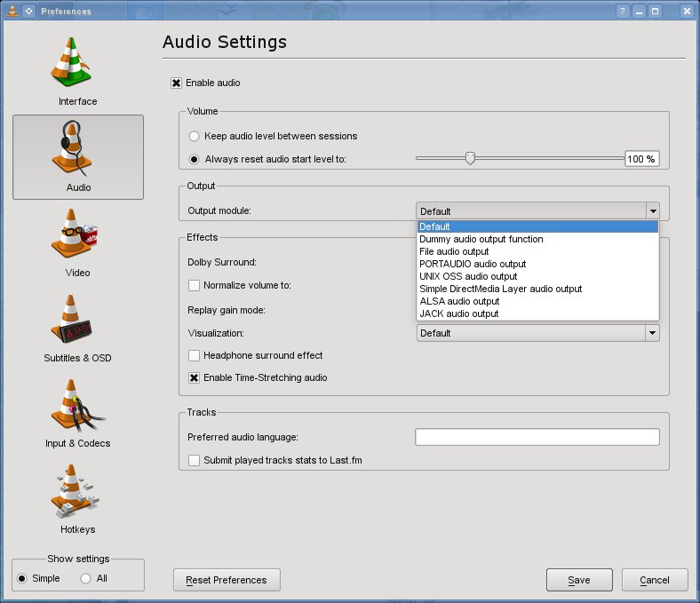Screen dimensions: 700x603
Task: Click the Reset Preferences button
Action: click(x=227, y=580)
